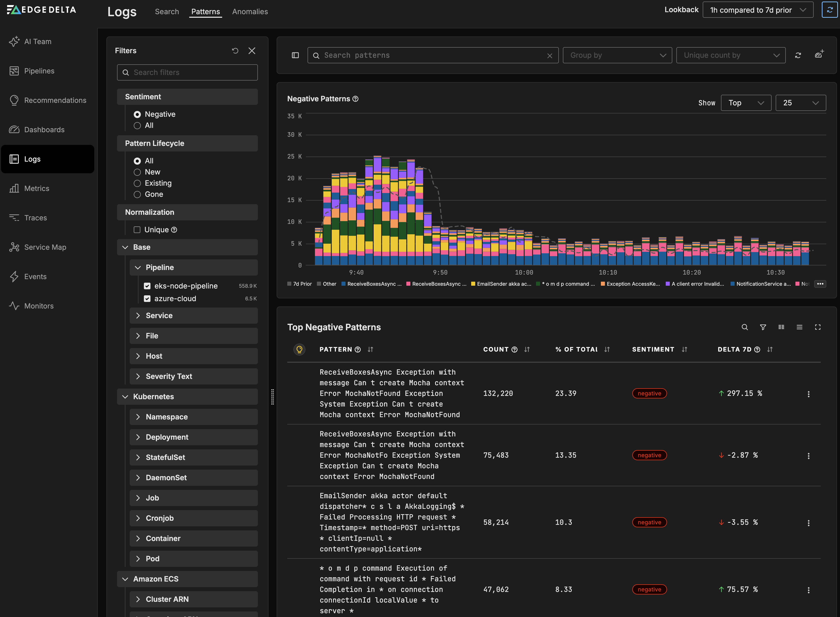Screen dimensions: 840x617
Task: Reset filters with the undo icon
Action: pos(235,51)
